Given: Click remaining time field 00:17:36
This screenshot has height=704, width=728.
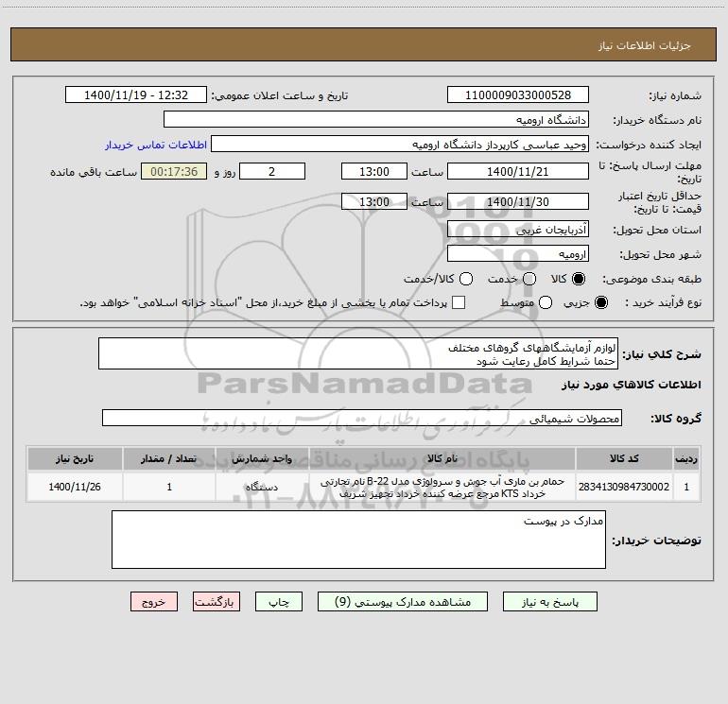Looking at the screenshot, I should [x=174, y=171].
